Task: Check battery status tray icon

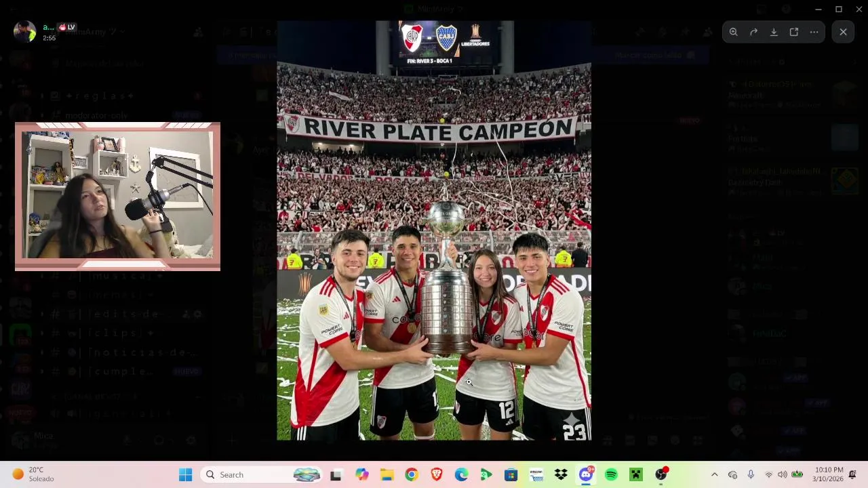Action: (797, 474)
